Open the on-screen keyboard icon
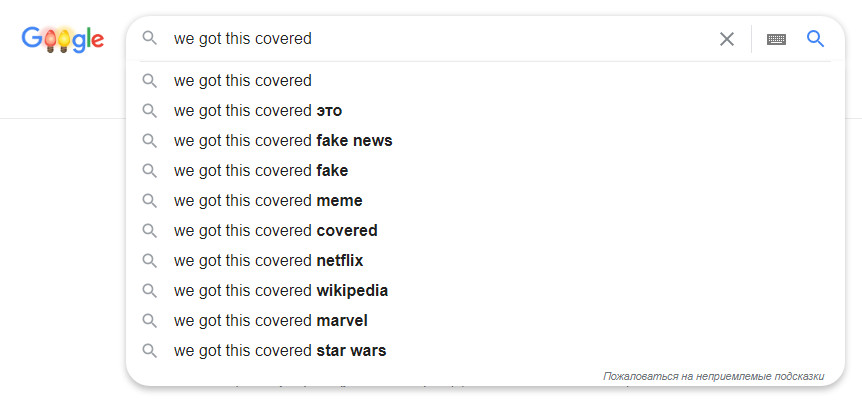862x400 pixels. pos(776,39)
